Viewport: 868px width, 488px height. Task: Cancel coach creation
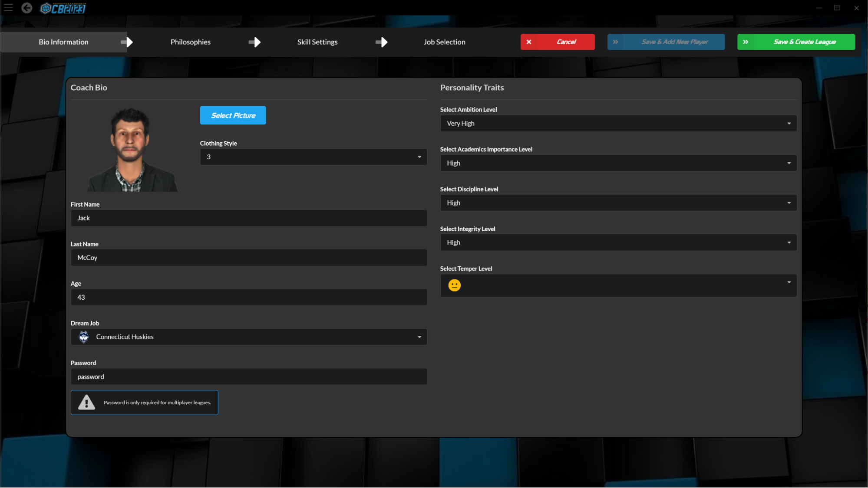tap(558, 42)
